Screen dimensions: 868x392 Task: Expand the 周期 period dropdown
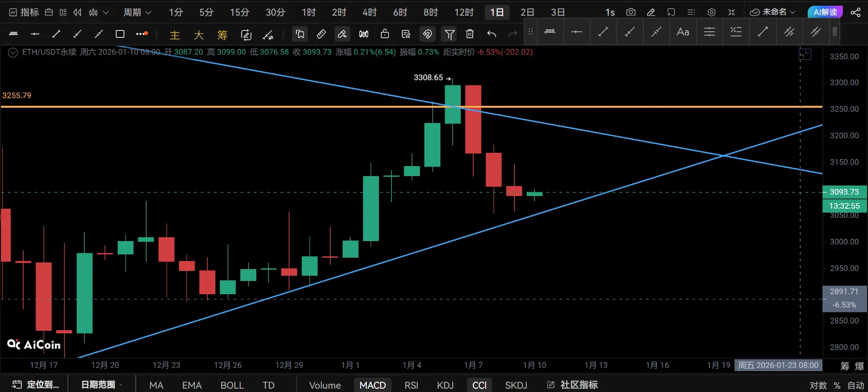point(138,12)
